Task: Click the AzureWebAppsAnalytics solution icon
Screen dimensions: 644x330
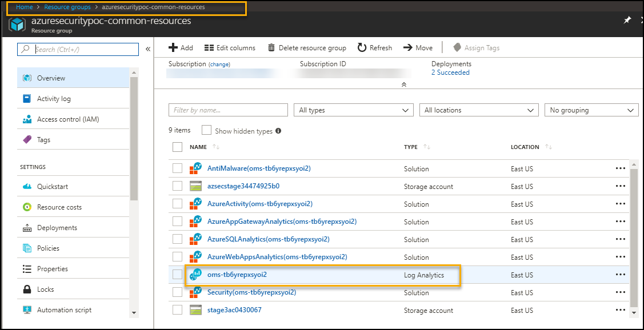Action: click(x=196, y=257)
